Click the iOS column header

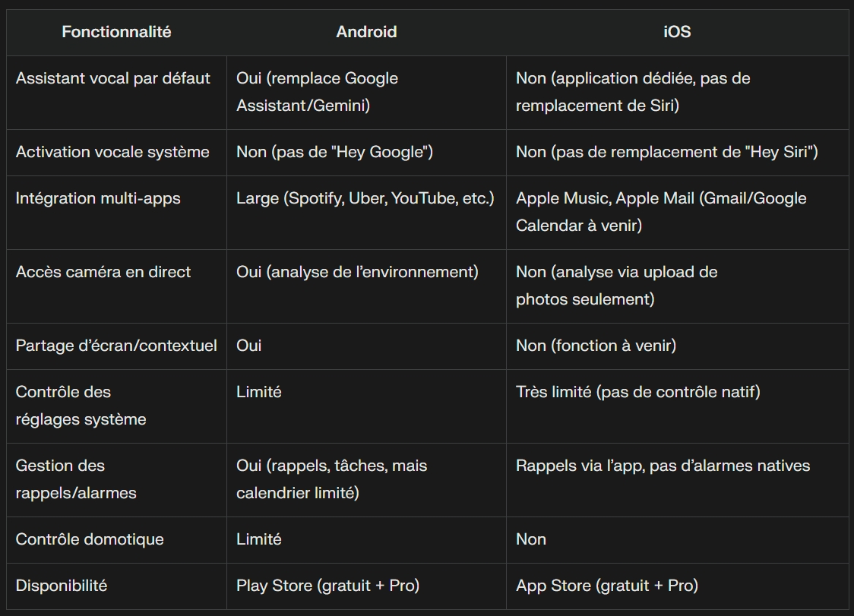[x=676, y=32]
